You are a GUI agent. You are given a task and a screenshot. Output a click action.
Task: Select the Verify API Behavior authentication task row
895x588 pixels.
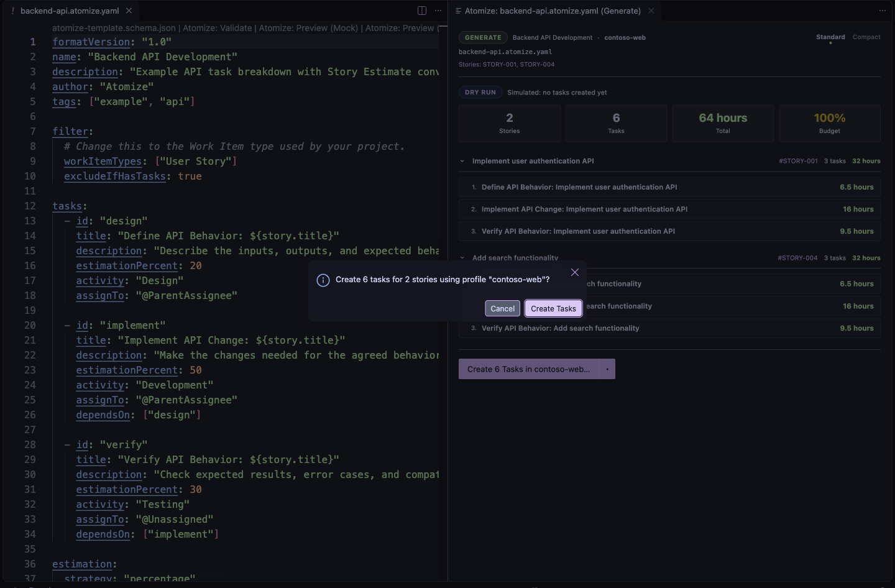(669, 231)
